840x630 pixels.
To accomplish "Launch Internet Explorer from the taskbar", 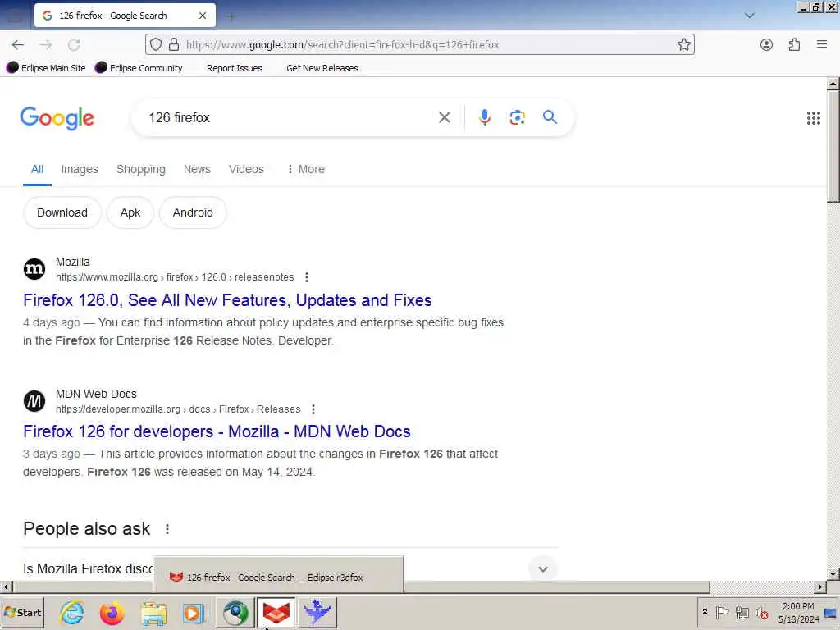I will pos(72,612).
